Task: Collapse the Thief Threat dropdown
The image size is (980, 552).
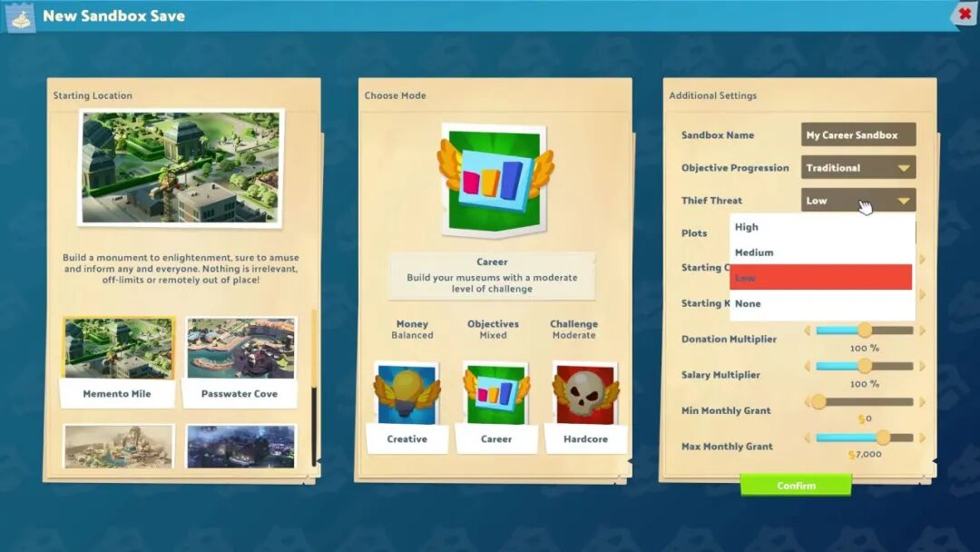Action: pos(858,201)
